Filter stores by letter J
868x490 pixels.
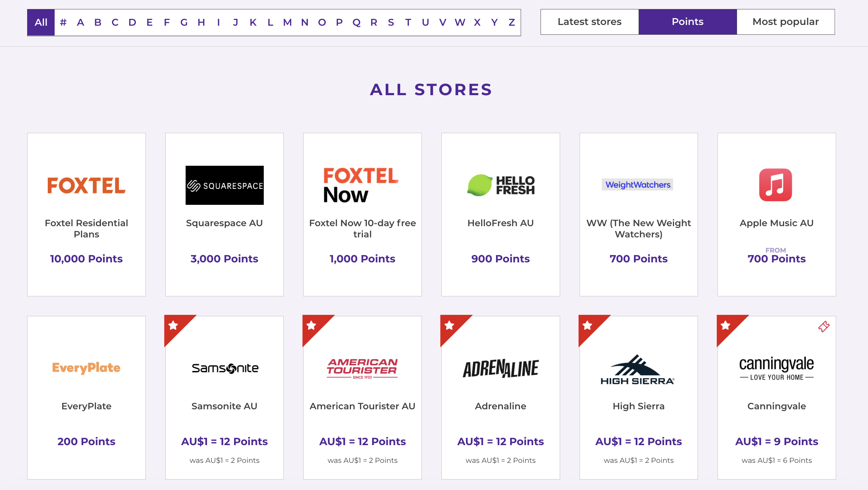[236, 22]
